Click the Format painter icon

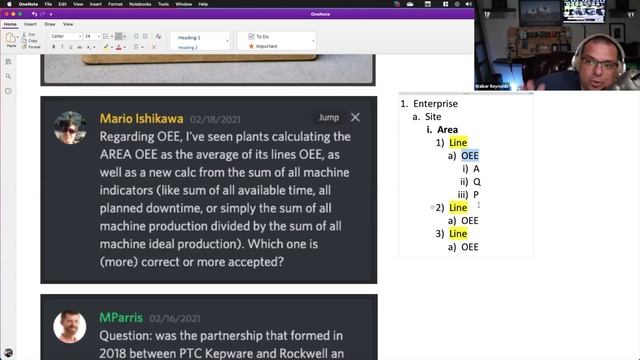point(24,47)
